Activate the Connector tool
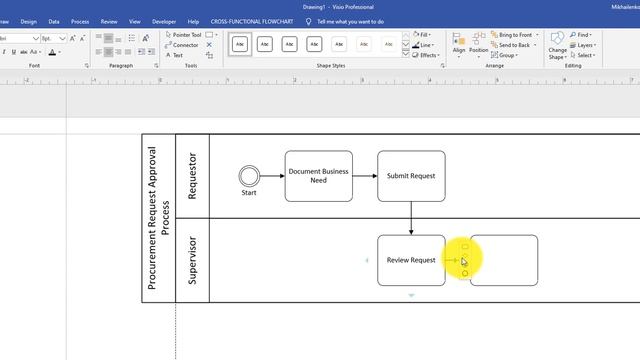 coord(182,45)
